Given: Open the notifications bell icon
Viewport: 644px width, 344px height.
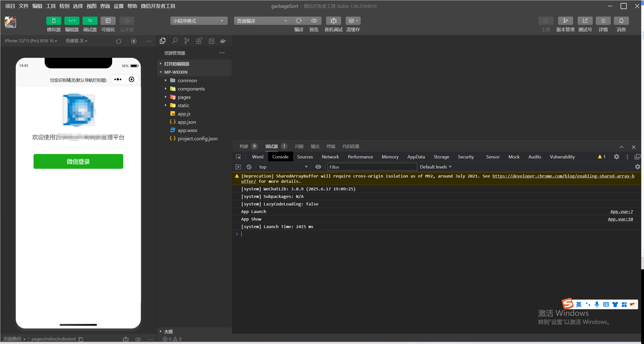Looking at the screenshot, I should 621,21.
